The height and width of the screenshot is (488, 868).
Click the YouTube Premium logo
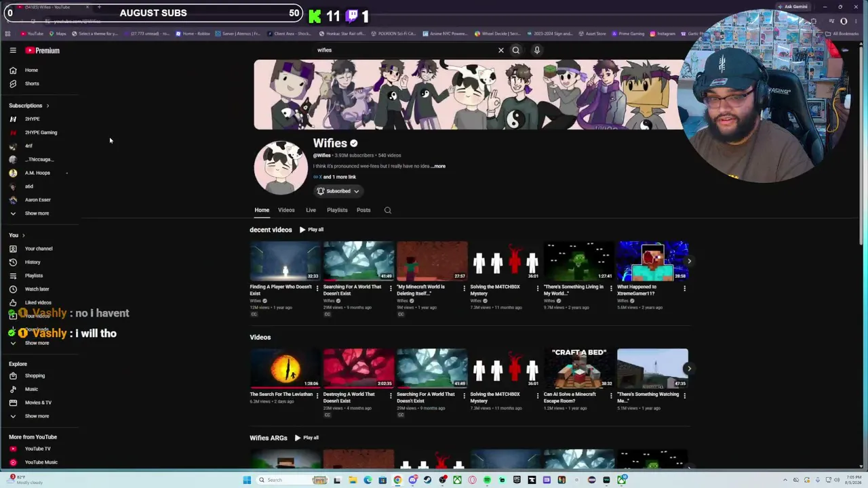43,50
